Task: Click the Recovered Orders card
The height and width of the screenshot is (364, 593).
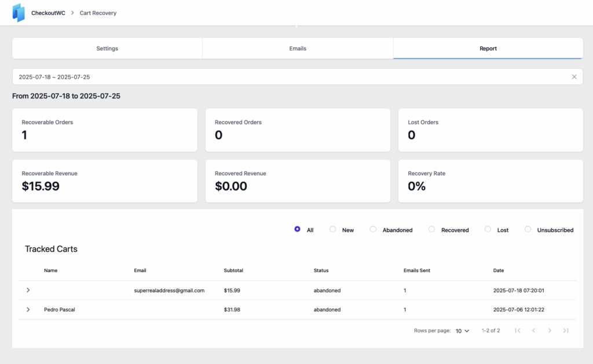Action: 298,130
